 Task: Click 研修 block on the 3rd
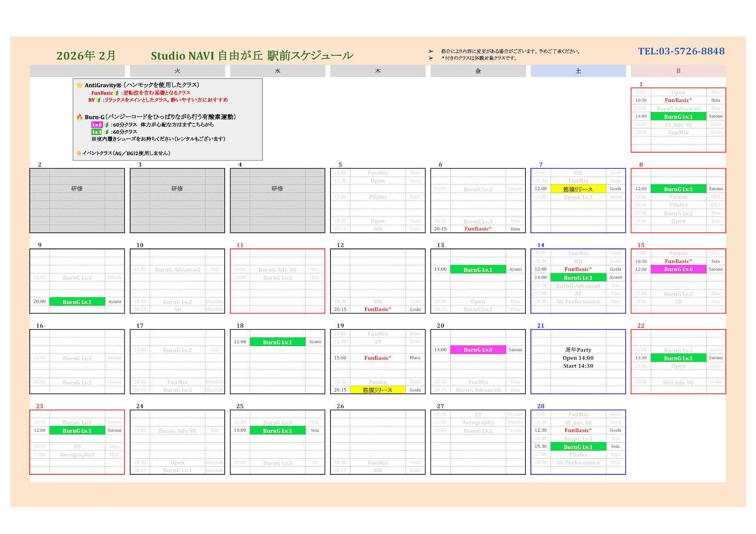177,189
